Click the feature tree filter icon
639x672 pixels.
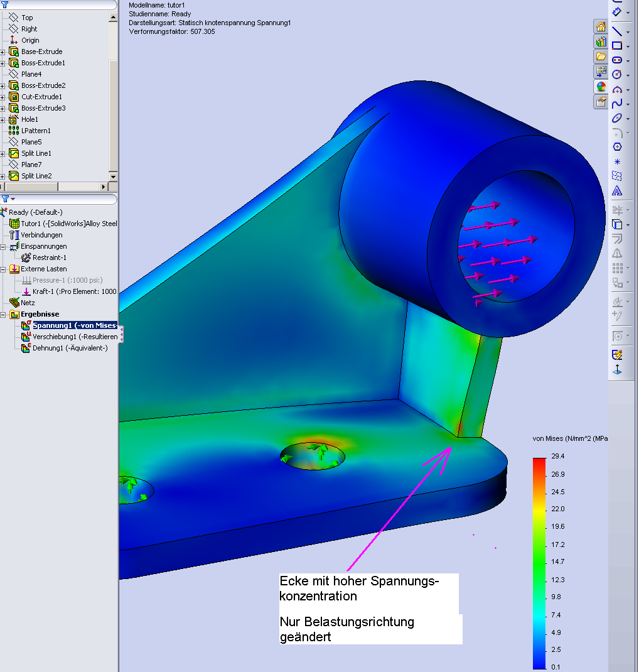click(x=5, y=4)
